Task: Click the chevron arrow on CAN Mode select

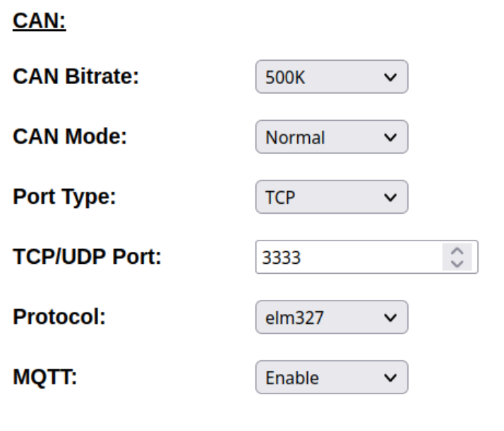Action: tap(390, 138)
